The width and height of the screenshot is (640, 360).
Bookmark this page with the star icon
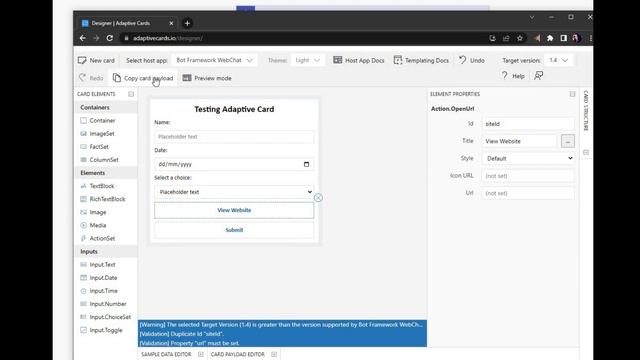coord(520,38)
